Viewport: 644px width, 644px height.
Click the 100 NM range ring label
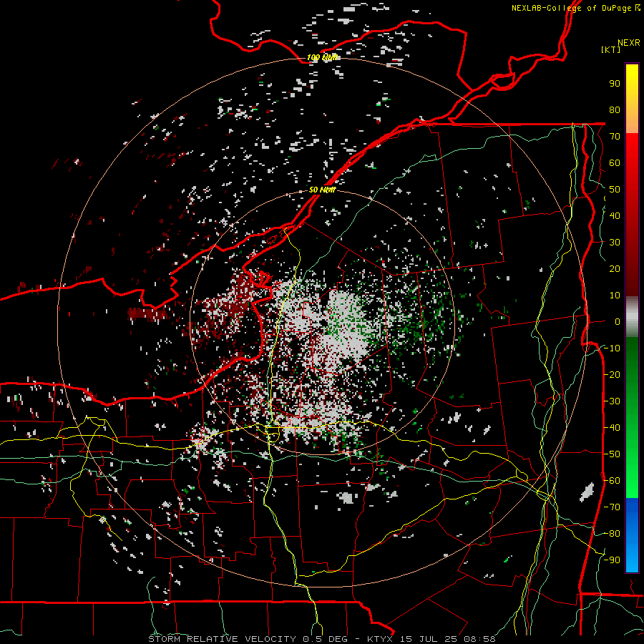pyautogui.click(x=322, y=57)
